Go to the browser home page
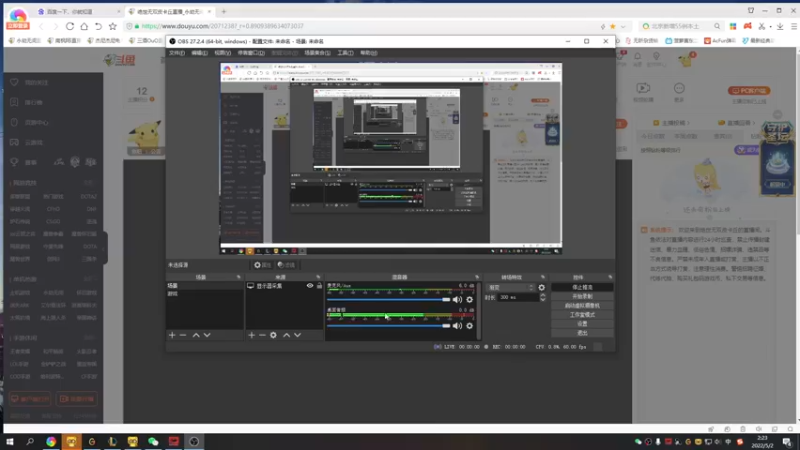 (84, 26)
